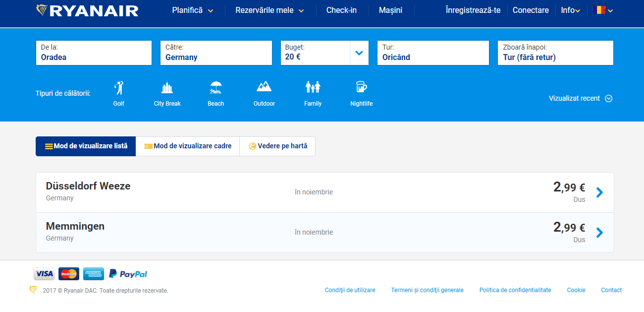Edit the Către Germany field
This screenshot has height=312, width=644.
[x=216, y=53]
